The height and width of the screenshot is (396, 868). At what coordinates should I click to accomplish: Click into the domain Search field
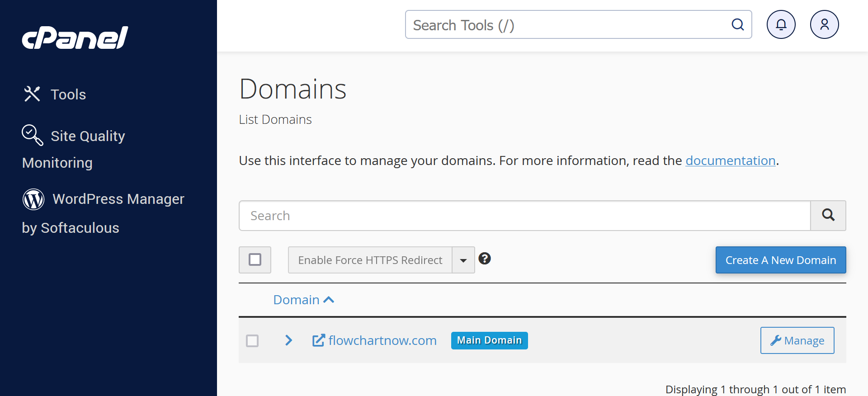(x=524, y=216)
